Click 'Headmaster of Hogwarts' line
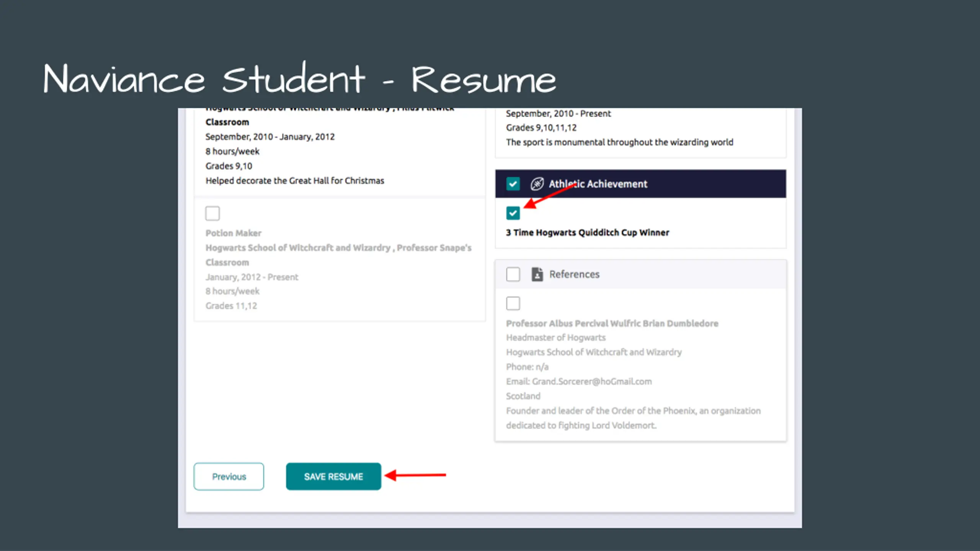980x551 pixels. pos(556,337)
